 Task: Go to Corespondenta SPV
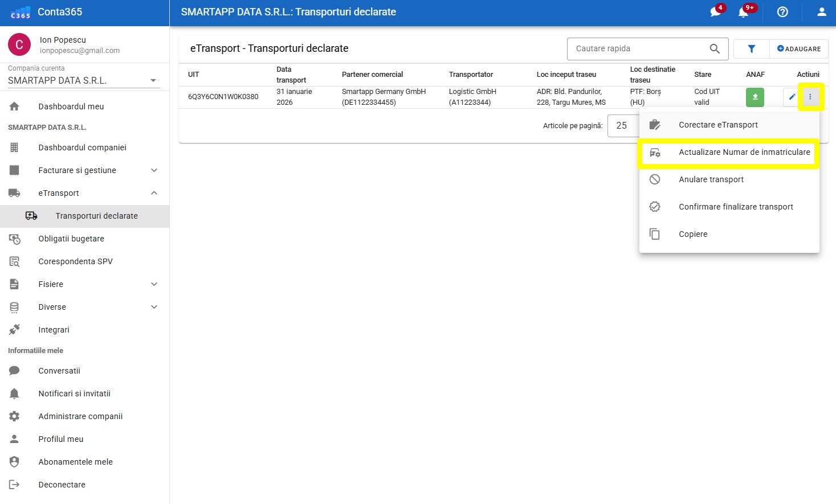pyautogui.click(x=75, y=261)
